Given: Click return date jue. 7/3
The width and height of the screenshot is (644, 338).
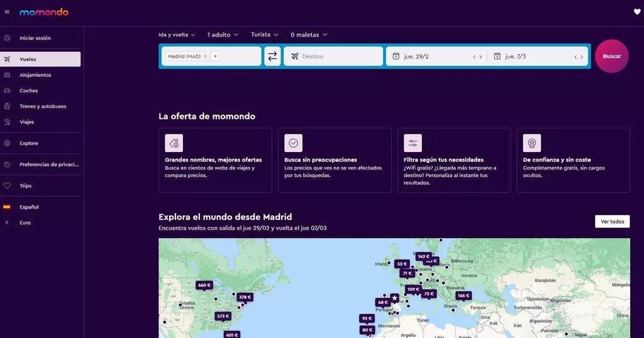Looking at the screenshot, I should [516, 56].
